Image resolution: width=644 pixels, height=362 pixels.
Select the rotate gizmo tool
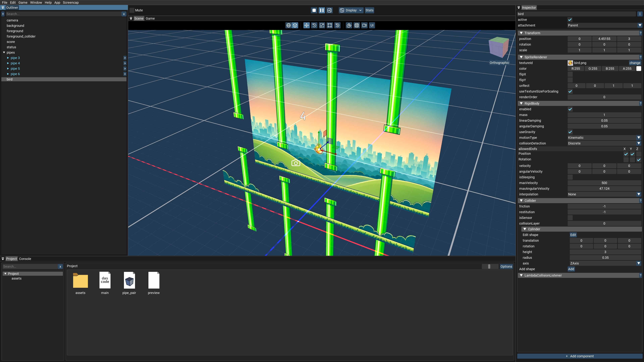coord(314,25)
